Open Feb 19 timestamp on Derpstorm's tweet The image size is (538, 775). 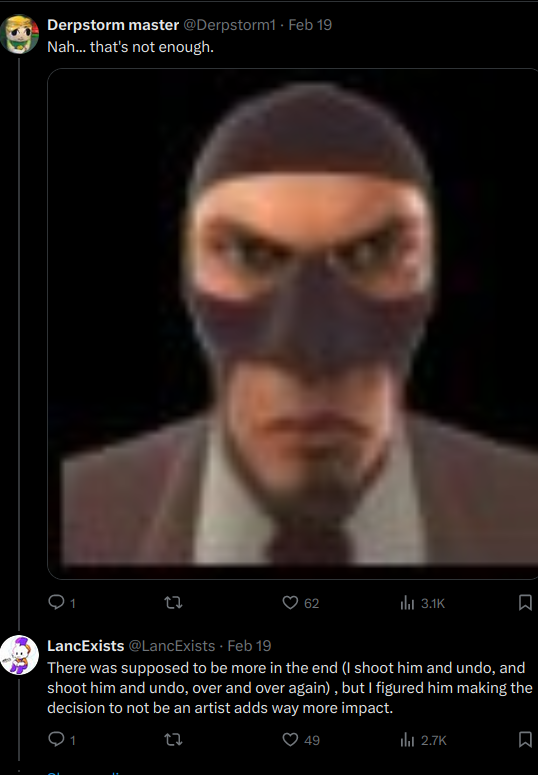click(310, 25)
